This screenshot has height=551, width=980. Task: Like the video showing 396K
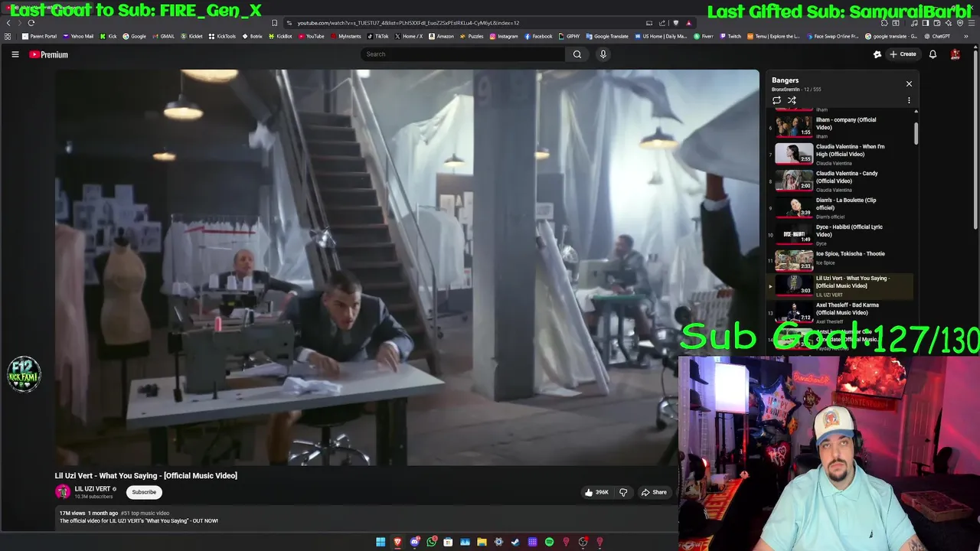point(596,492)
